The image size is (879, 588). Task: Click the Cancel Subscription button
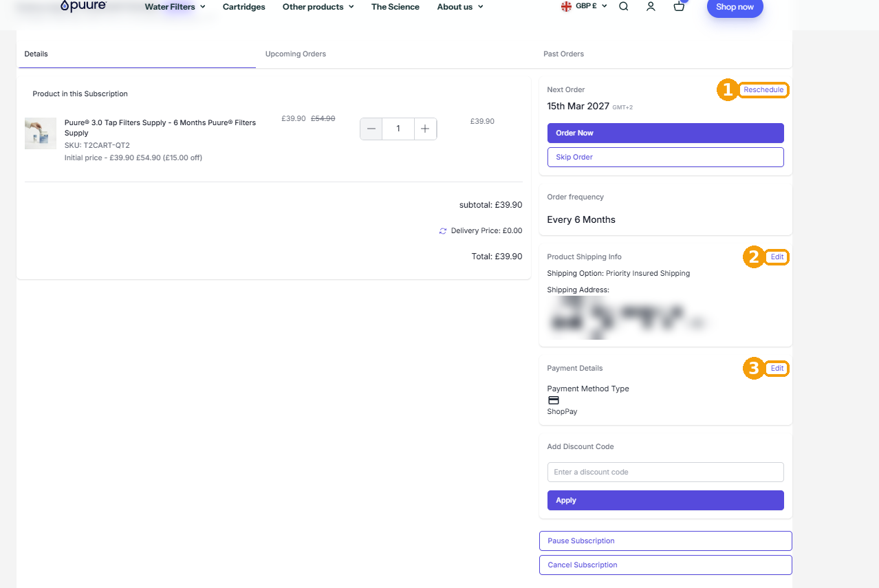tap(666, 565)
